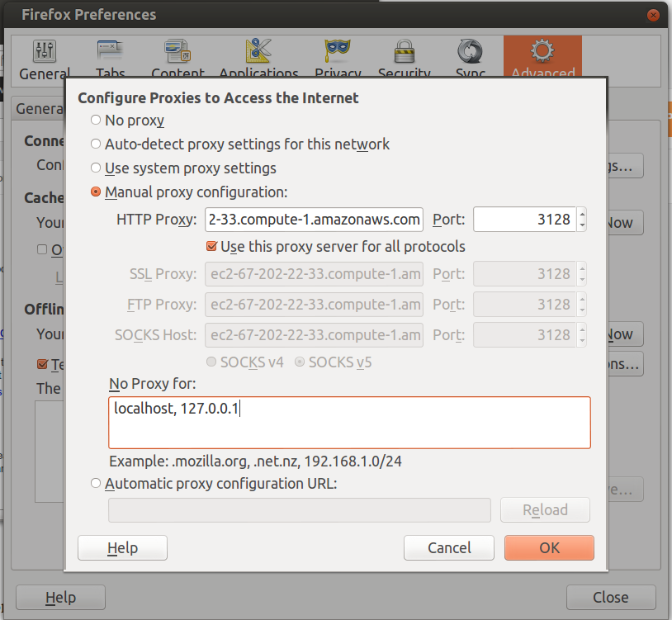Open the Tabs preferences pane icon
The image size is (672, 620).
(110, 51)
